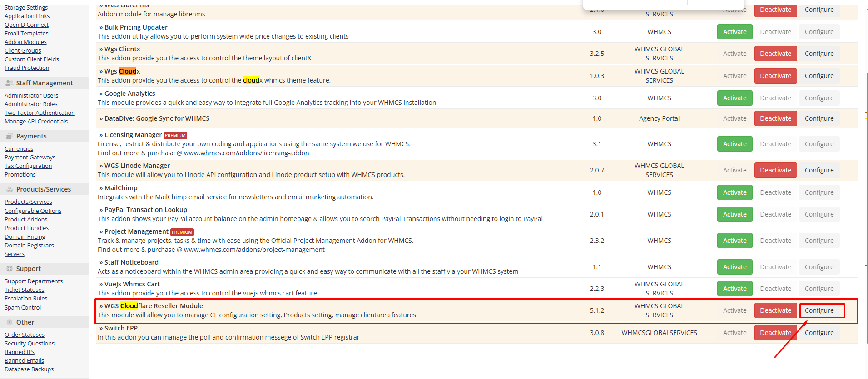Image resolution: width=868 pixels, height=379 pixels.
Task: Open Configure for WGS Linode Manager
Action: tap(819, 170)
